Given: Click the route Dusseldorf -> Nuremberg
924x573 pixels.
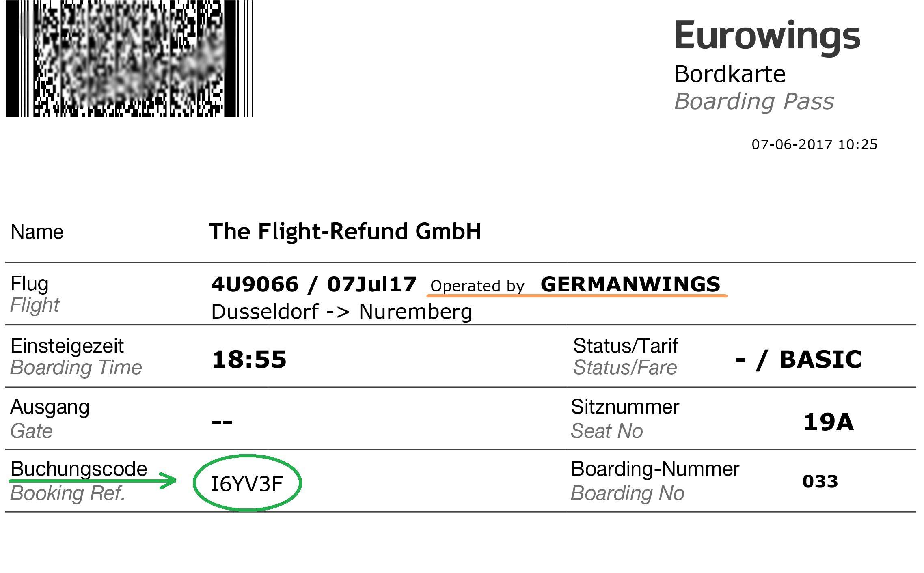Looking at the screenshot, I should click(x=342, y=312).
